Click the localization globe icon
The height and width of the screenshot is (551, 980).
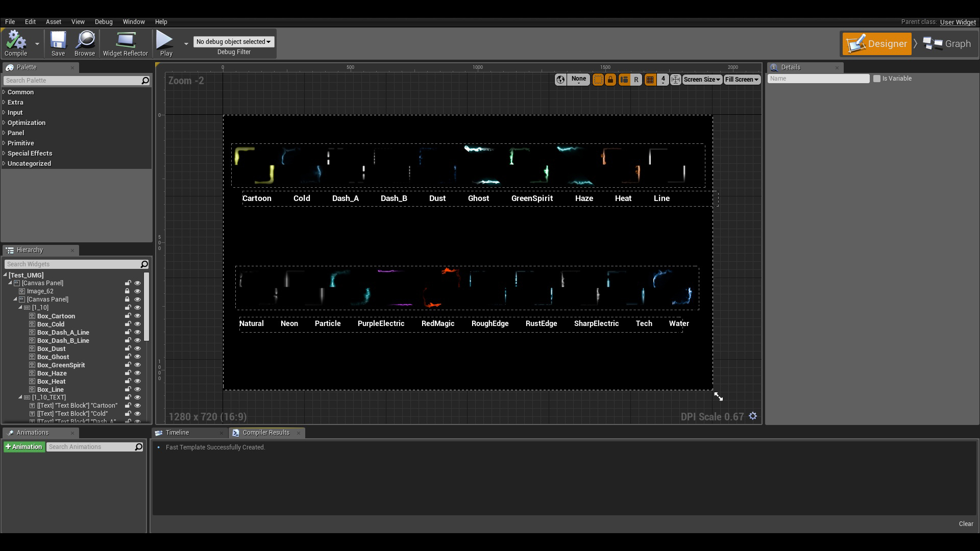pyautogui.click(x=560, y=80)
